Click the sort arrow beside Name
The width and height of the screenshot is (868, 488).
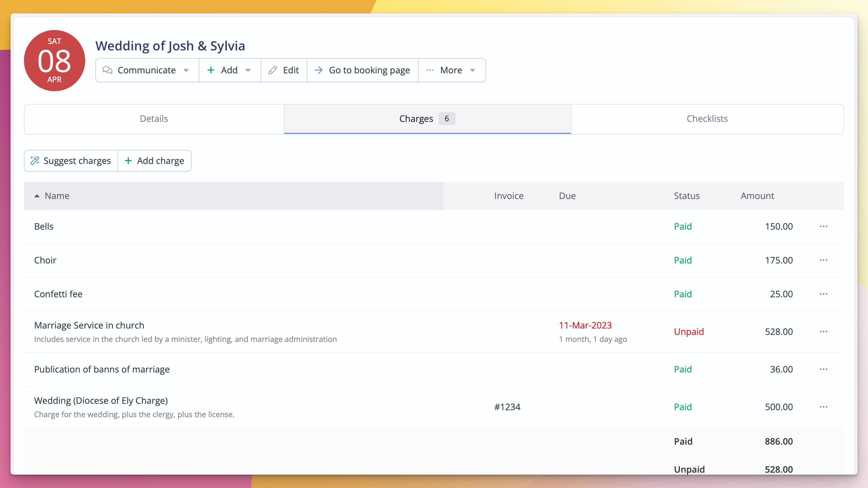(37, 196)
